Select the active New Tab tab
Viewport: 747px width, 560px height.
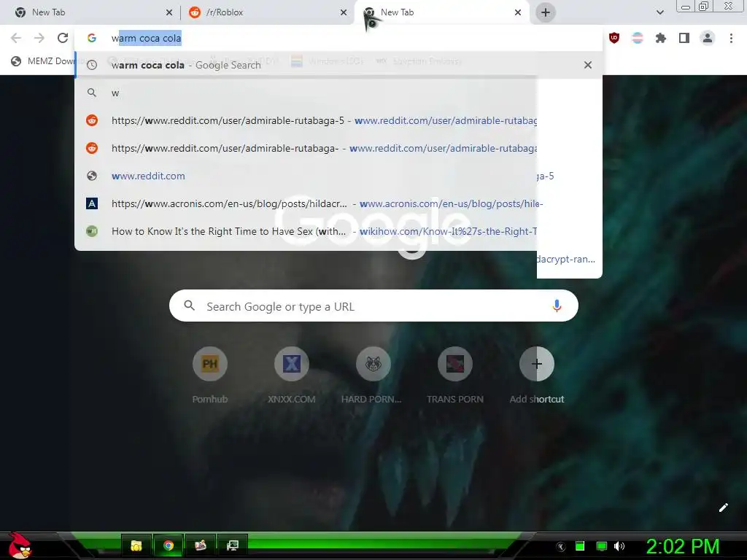(441, 12)
